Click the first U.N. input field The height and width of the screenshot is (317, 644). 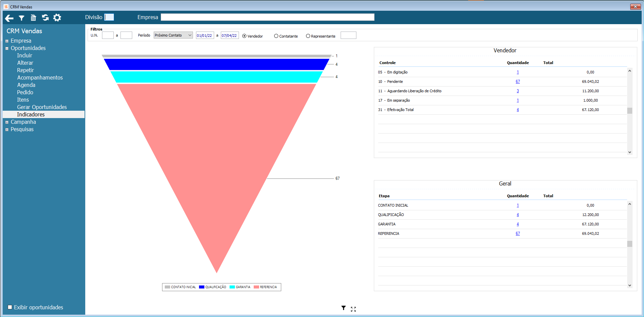(108, 35)
